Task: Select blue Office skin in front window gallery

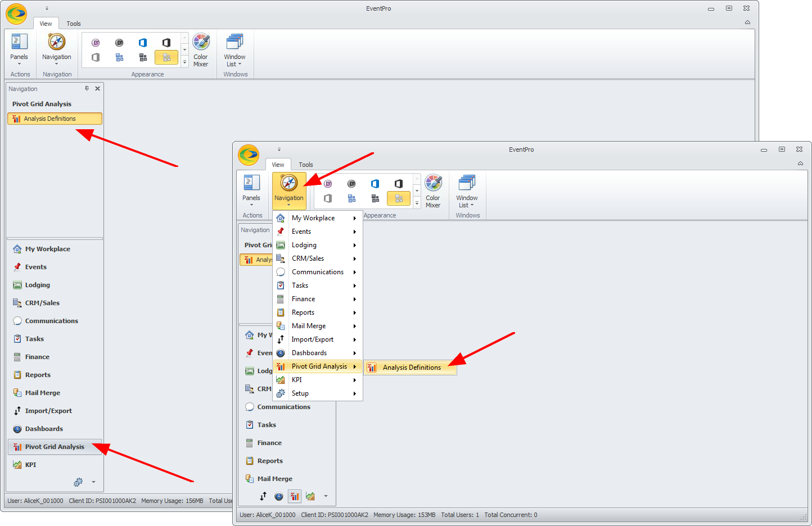Action: (x=375, y=184)
